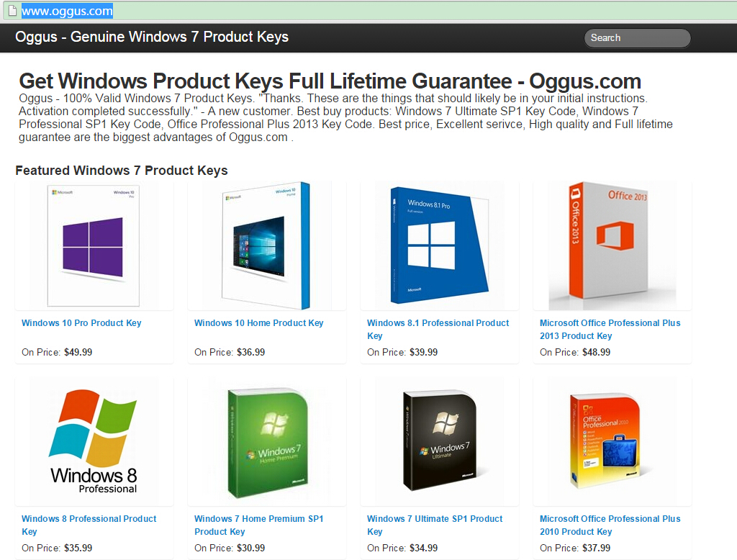Go to Microsoft Office Professional Plus 2010 link
Screen dimensions: 737x560
[610, 525]
